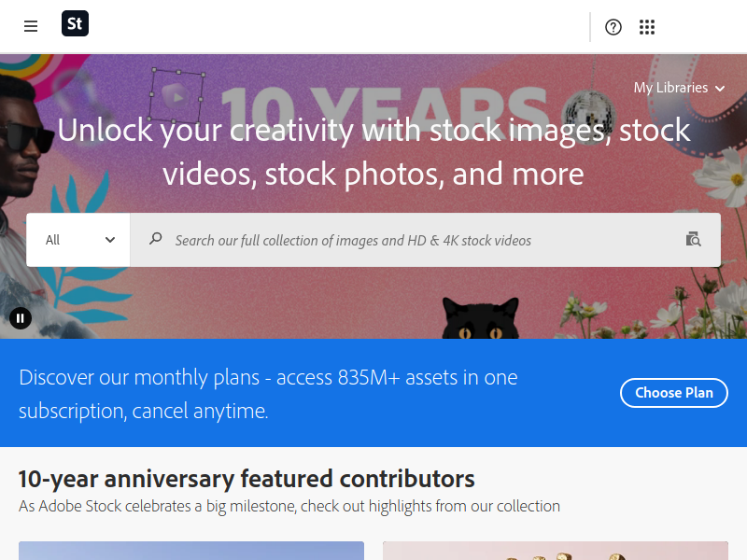The width and height of the screenshot is (747, 560).
Task: Open the left featured contributor thumbnail
Action: click(x=191, y=551)
